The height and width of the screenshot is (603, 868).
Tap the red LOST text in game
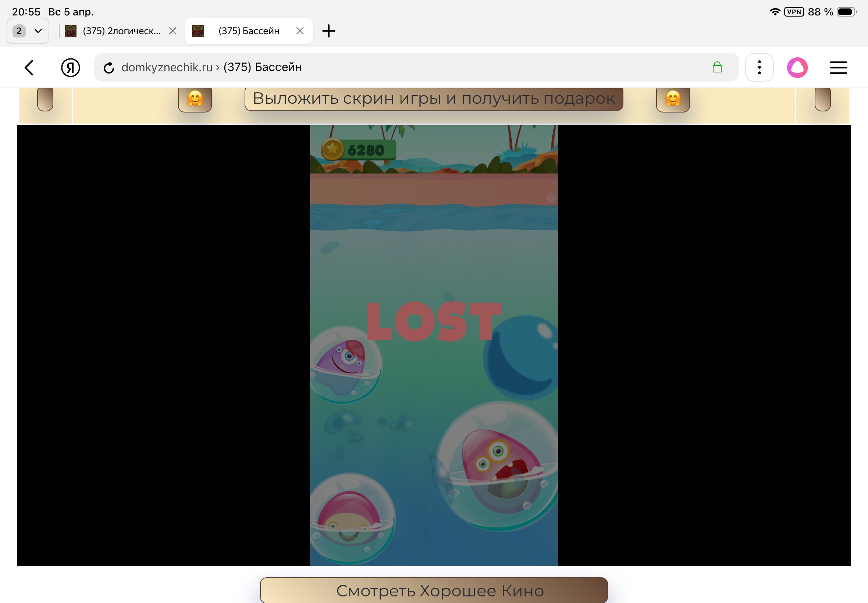[x=433, y=321]
